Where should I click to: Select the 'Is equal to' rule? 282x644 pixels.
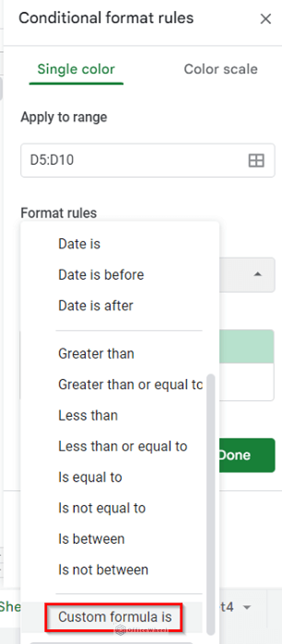point(90,477)
